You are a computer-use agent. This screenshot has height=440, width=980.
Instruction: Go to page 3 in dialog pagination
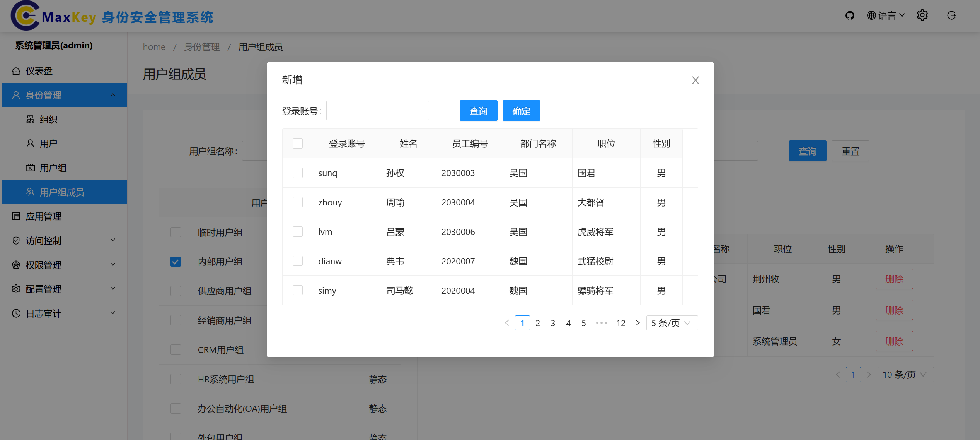coord(553,323)
